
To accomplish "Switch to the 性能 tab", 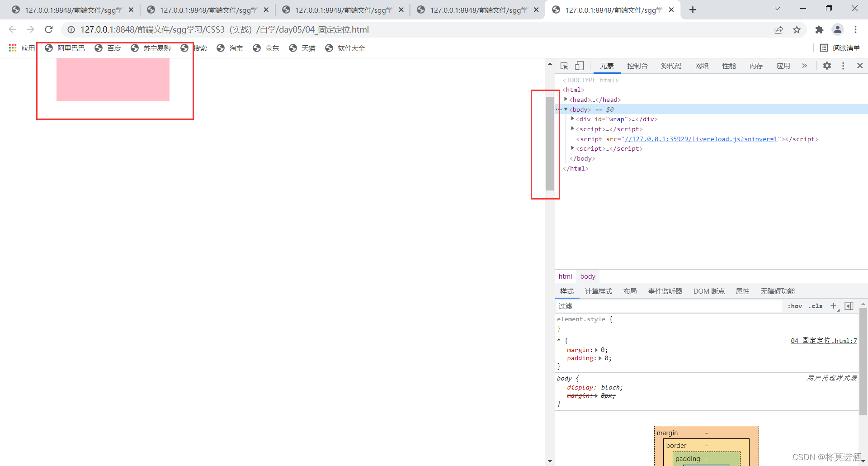I will 729,66.
